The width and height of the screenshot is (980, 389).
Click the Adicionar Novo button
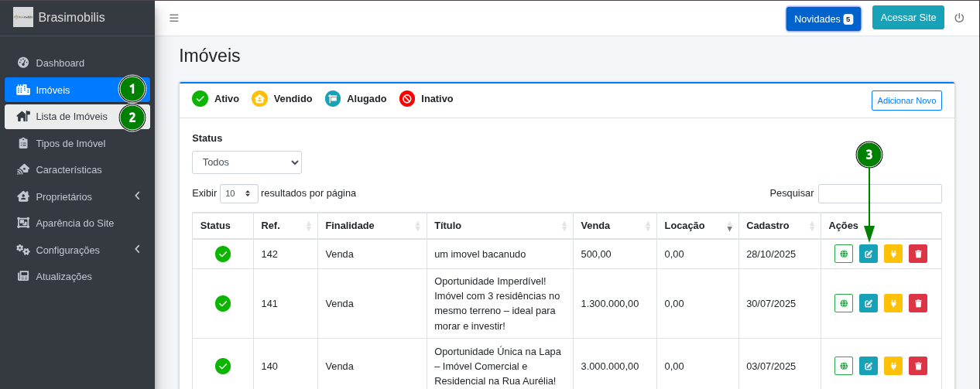point(906,101)
